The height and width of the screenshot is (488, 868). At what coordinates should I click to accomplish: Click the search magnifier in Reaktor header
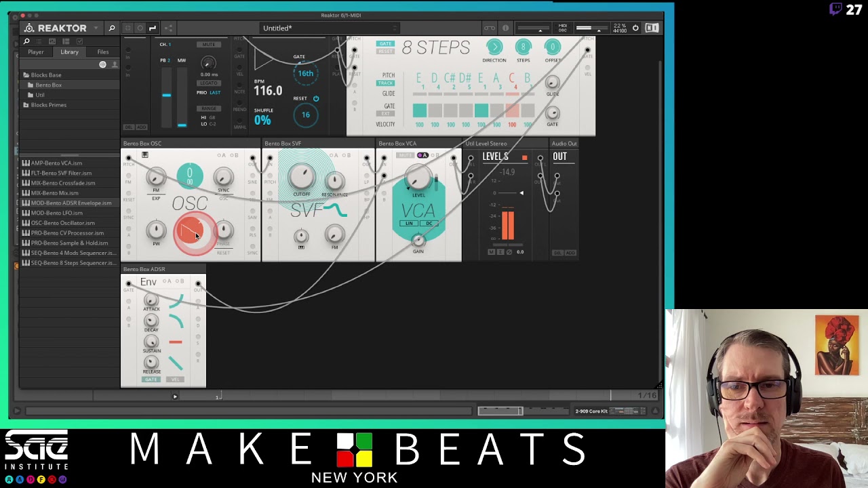click(x=112, y=28)
